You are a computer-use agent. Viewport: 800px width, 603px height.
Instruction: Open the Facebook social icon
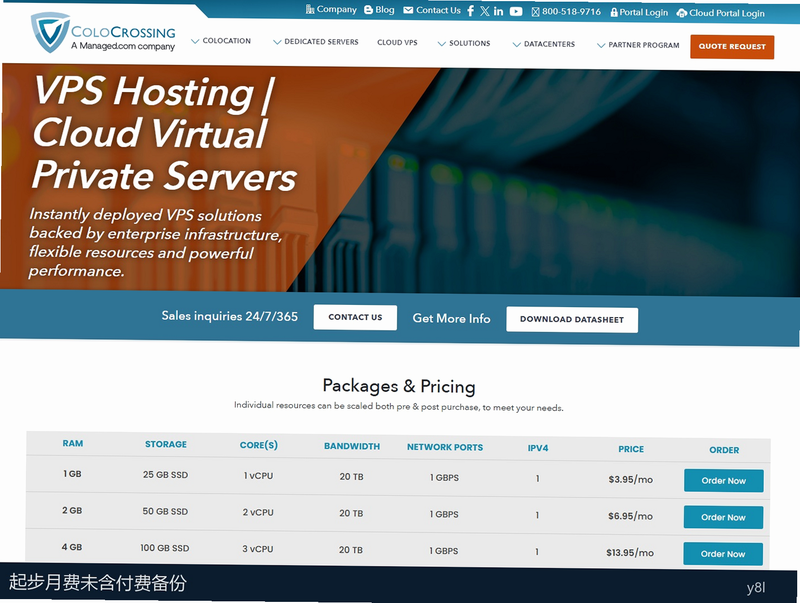tap(470, 11)
